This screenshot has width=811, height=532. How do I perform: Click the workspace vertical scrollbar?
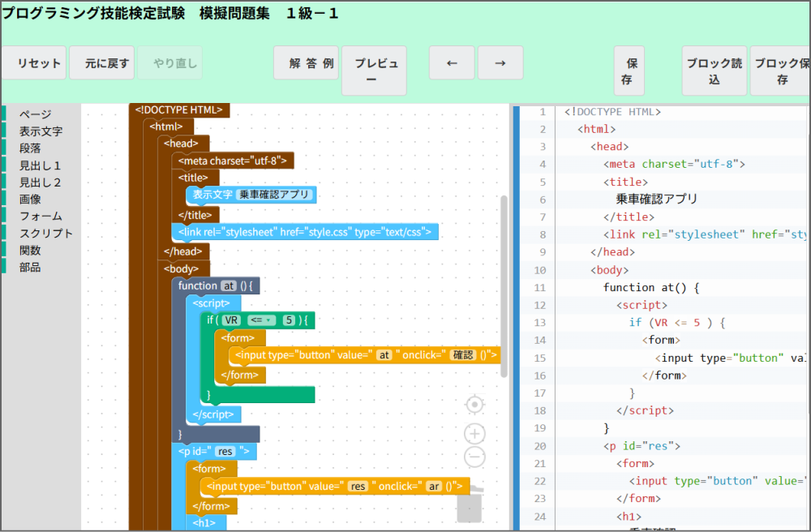504,284
